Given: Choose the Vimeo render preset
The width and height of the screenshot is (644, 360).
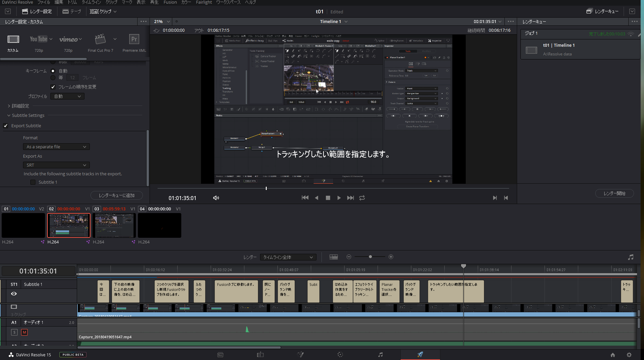Looking at the screenshot, I should pos(68,39).
